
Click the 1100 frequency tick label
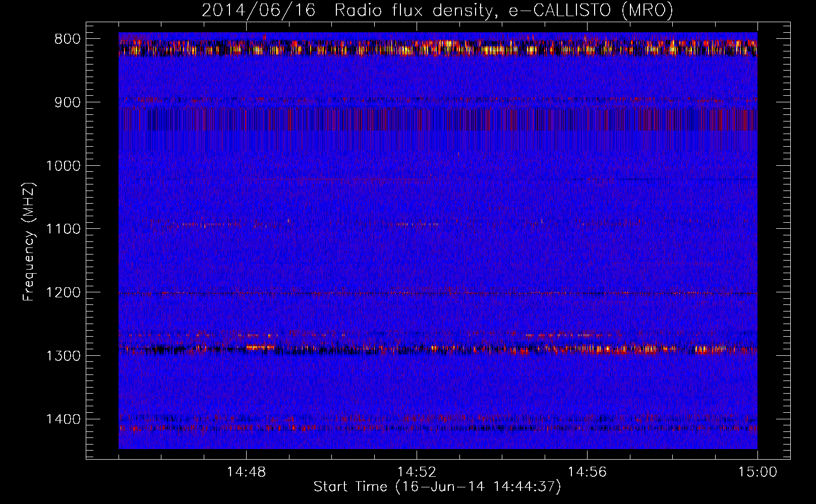[x=64, y=229]
